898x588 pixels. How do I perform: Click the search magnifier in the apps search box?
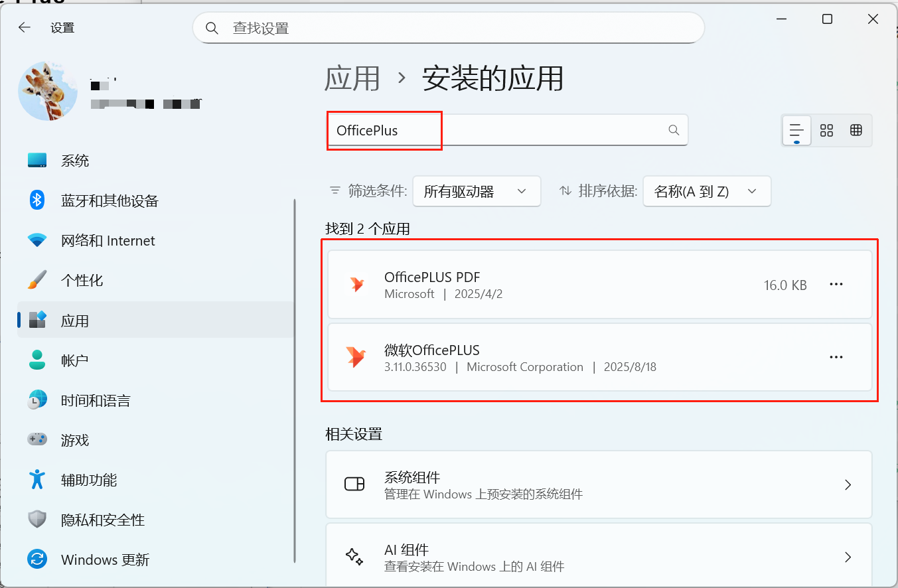[674, 130]
